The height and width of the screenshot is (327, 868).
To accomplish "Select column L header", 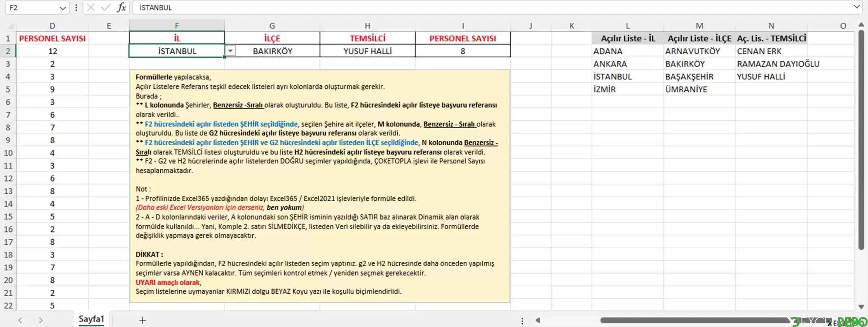I will click(628, 26).
